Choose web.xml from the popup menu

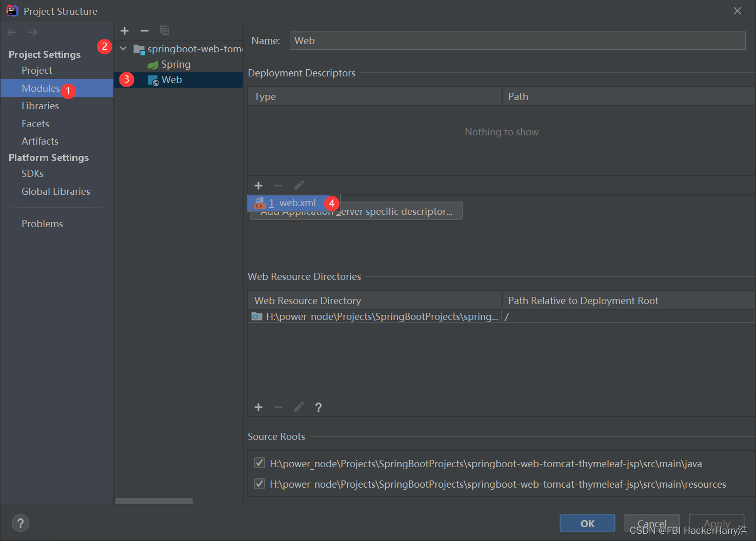coord(294,203)
